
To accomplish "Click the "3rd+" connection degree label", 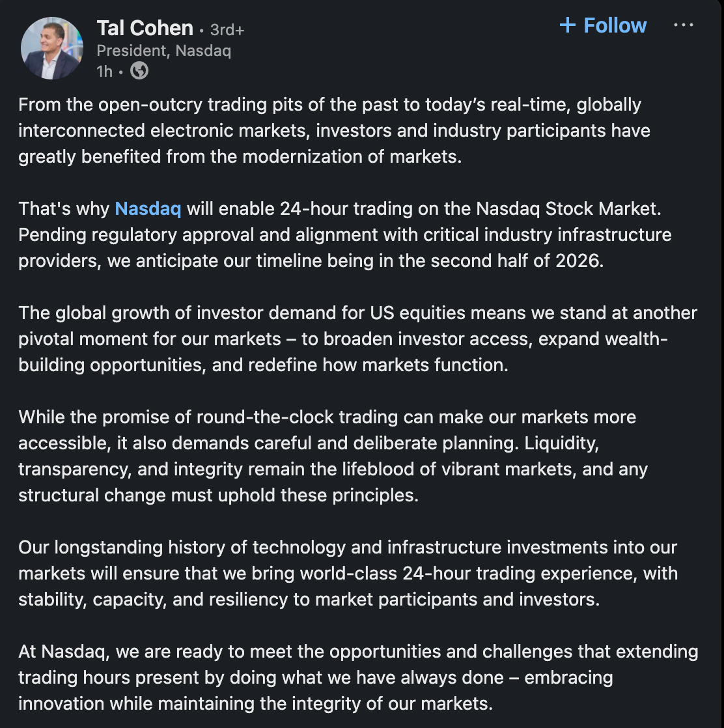I will (x=227, y=30).
